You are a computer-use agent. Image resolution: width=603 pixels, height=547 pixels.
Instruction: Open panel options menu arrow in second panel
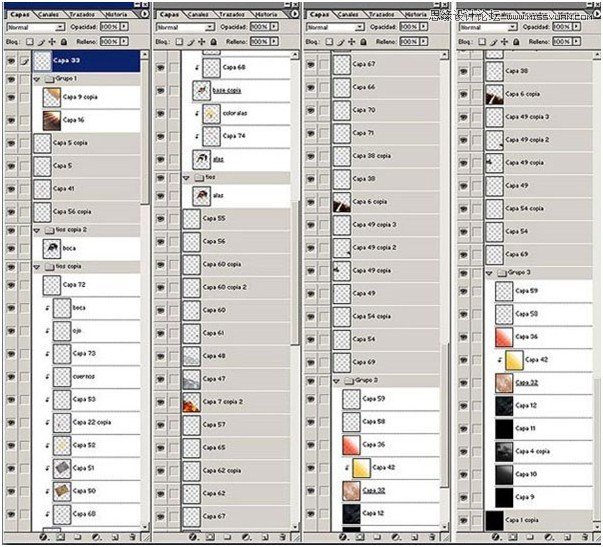(x=294, y=14)
